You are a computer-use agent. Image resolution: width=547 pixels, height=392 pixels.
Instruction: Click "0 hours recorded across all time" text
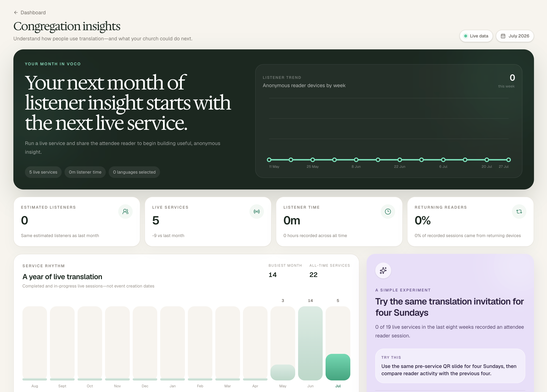click(x=315, y=235)
